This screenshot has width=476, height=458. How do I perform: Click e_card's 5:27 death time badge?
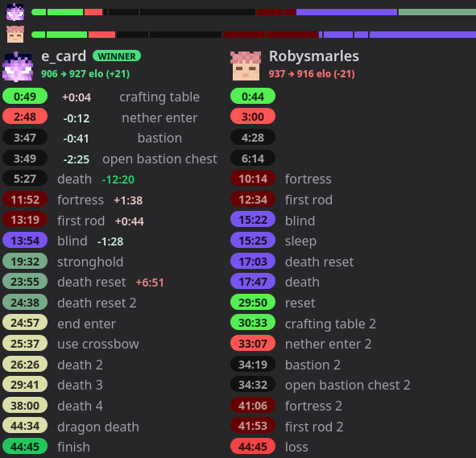(x=25, y=179)
